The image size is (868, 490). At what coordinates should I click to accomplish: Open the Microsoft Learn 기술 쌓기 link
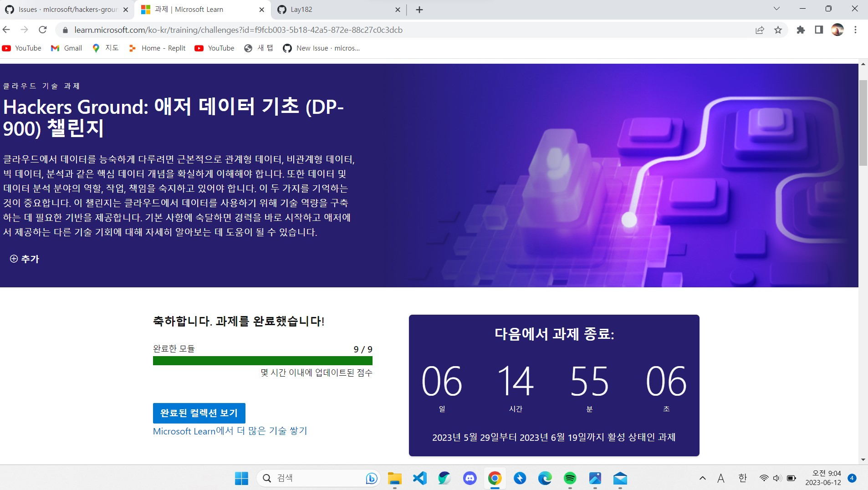(x=230, y=431)
